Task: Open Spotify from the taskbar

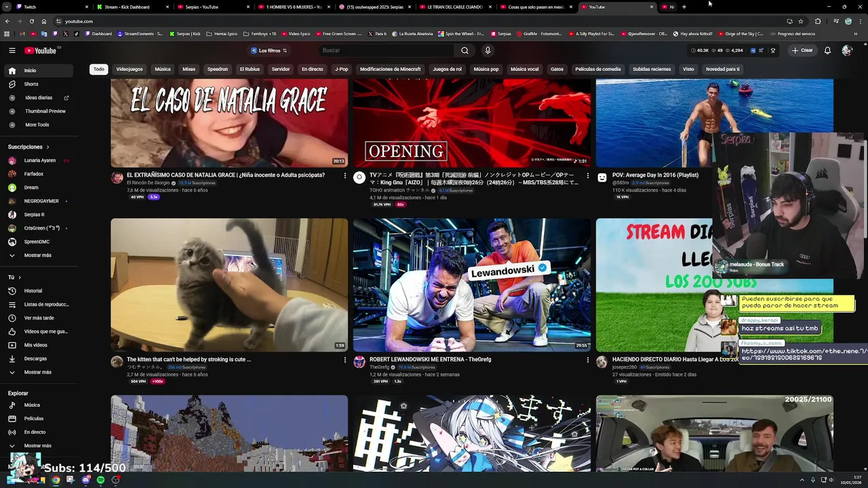Action: [x=100, y=480]
